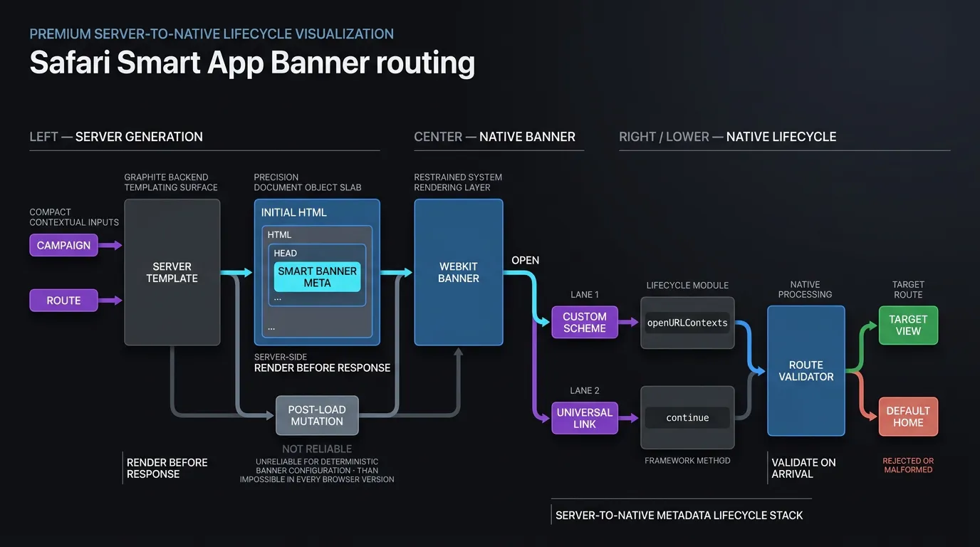Select the 'LANE 2' label

click(x=585, y=390)
